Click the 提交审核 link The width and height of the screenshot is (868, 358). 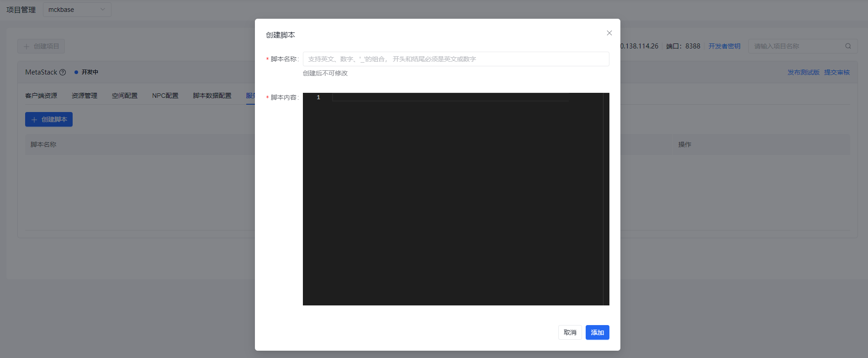tap(836, 72)
